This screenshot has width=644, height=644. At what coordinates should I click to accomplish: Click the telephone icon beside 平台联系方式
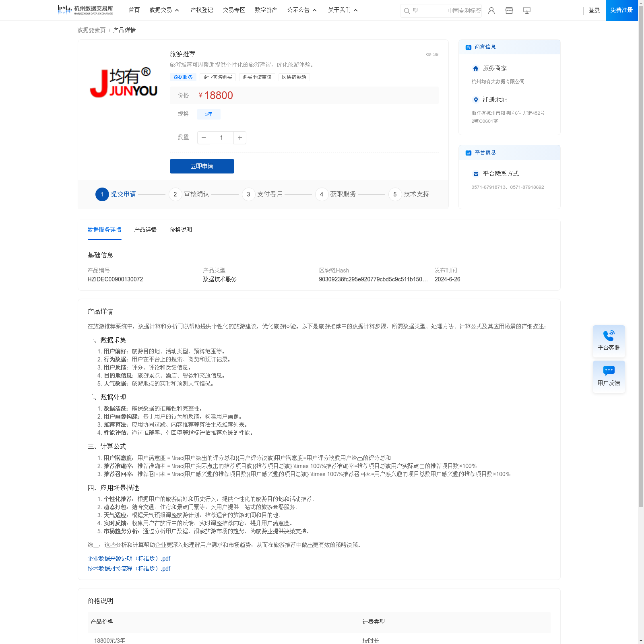[476, 174]
